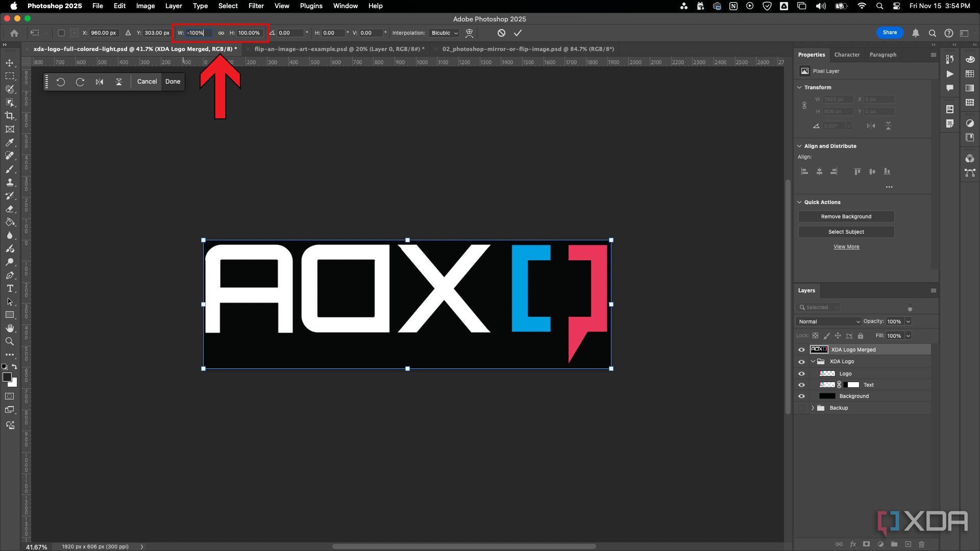The height and width of the screenshot is (551, 980).
Task: Select the Frame tool
Action: tap(10, 129)
